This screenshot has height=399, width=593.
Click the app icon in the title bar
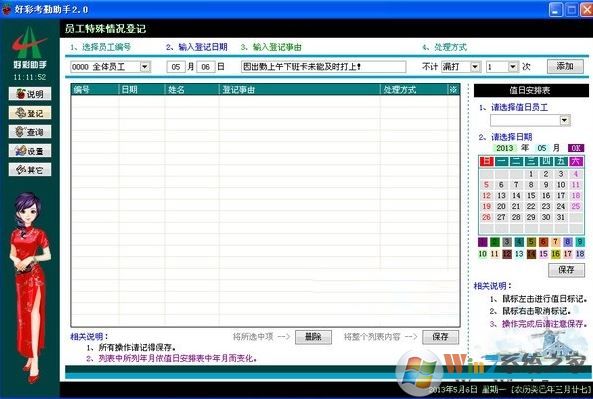[6, 9]
